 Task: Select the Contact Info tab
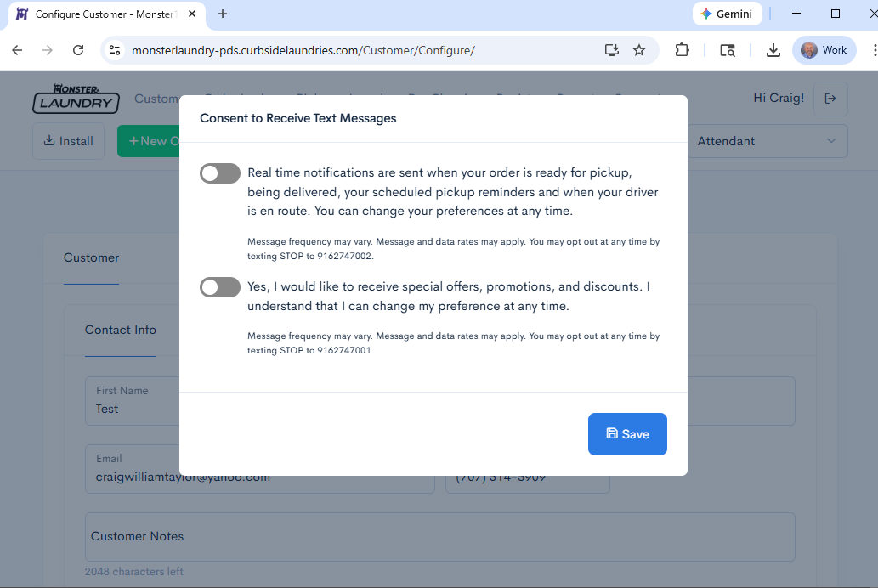pyautogui.click(x=121, y=330)
